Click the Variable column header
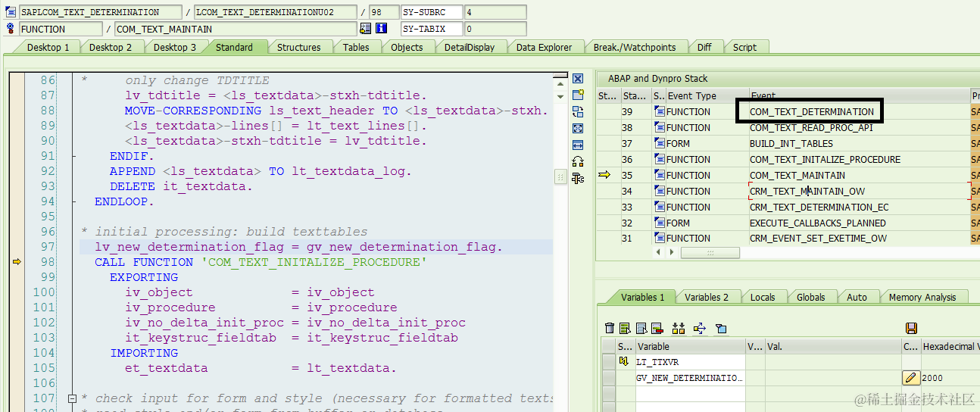Image resolution: width=980 pixels, height=412 pixels. point(690,346)
